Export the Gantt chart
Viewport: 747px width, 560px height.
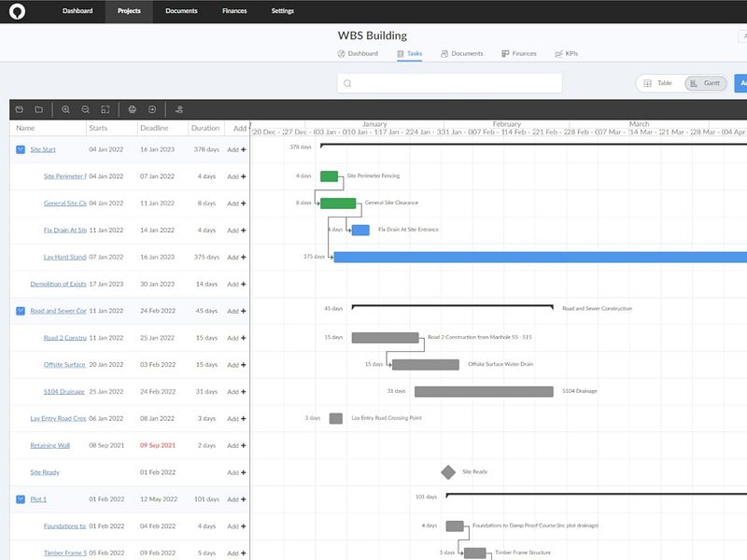click(x=152, y=109)
